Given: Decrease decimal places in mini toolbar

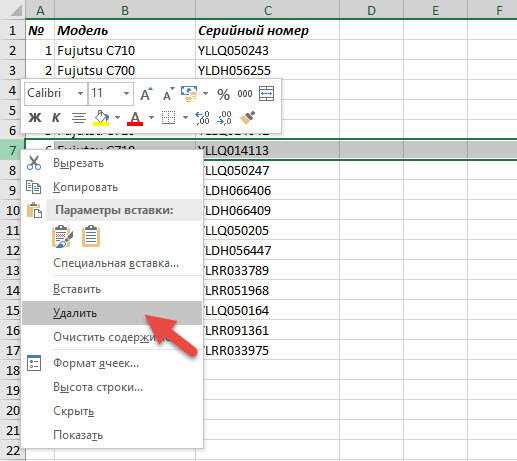Looking at the screenshot, I should (x=224, y=118).
